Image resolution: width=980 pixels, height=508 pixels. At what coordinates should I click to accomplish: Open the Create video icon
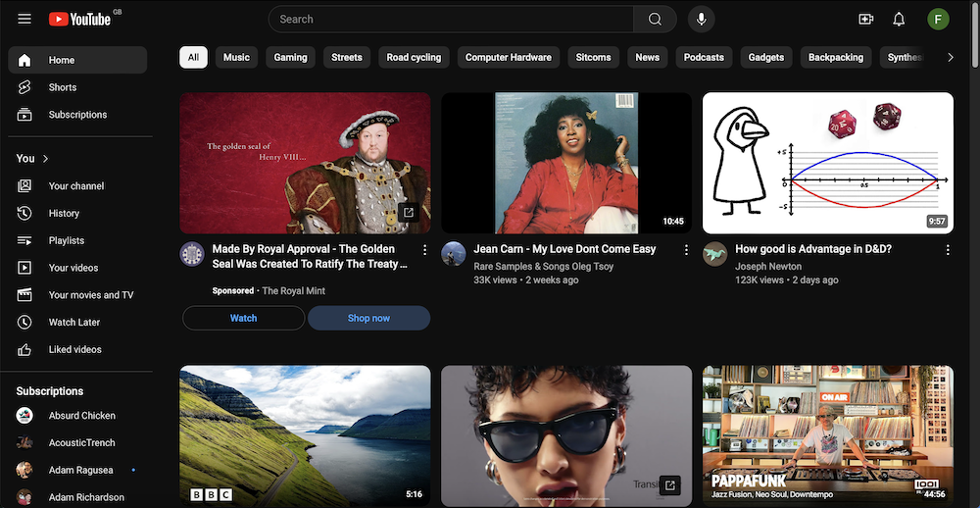865,19
